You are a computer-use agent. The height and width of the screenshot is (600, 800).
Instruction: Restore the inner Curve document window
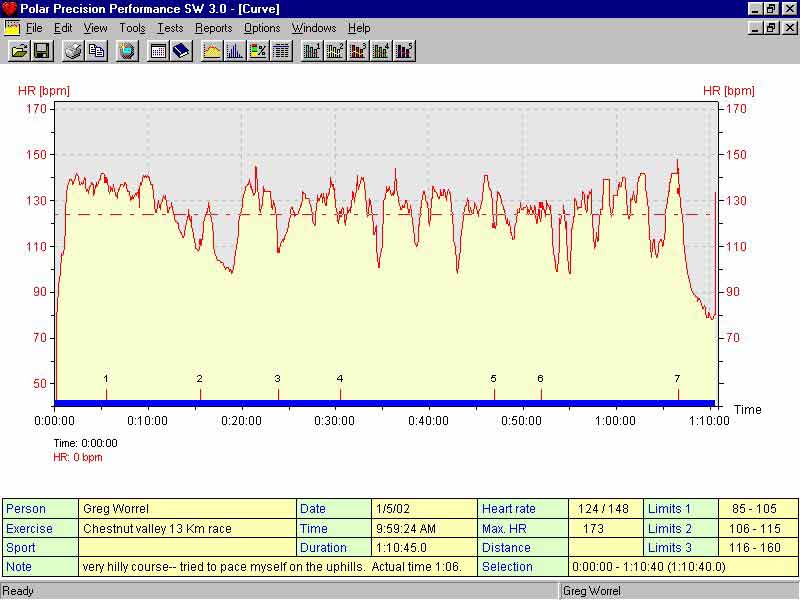[x=770, y=28]
